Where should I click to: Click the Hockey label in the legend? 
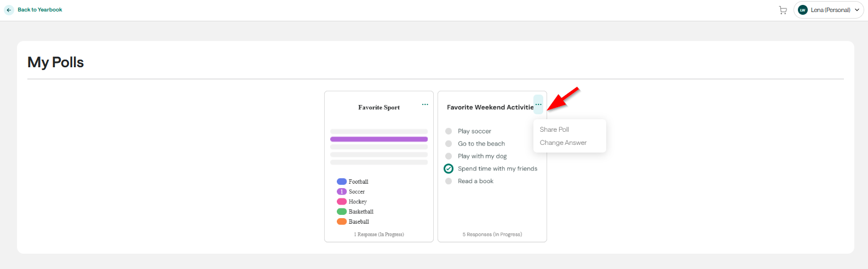(358, 202)
